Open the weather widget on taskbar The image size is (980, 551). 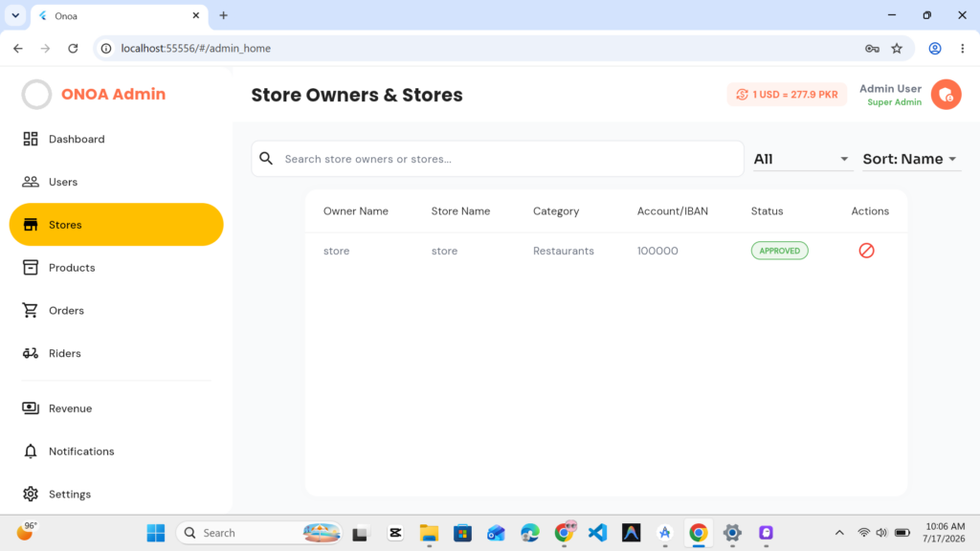click(26, 532)
